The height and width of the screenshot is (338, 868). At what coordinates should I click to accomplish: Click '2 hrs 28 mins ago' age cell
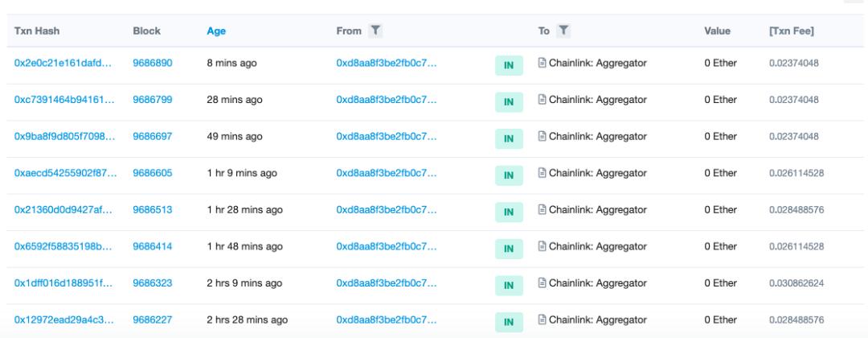(248, 319)
